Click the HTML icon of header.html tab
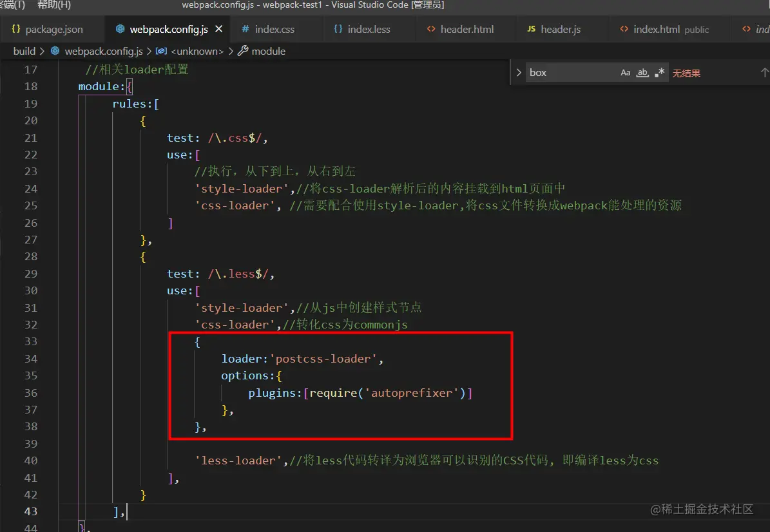Viewport: 770px width, 532px height. point(430,29)
